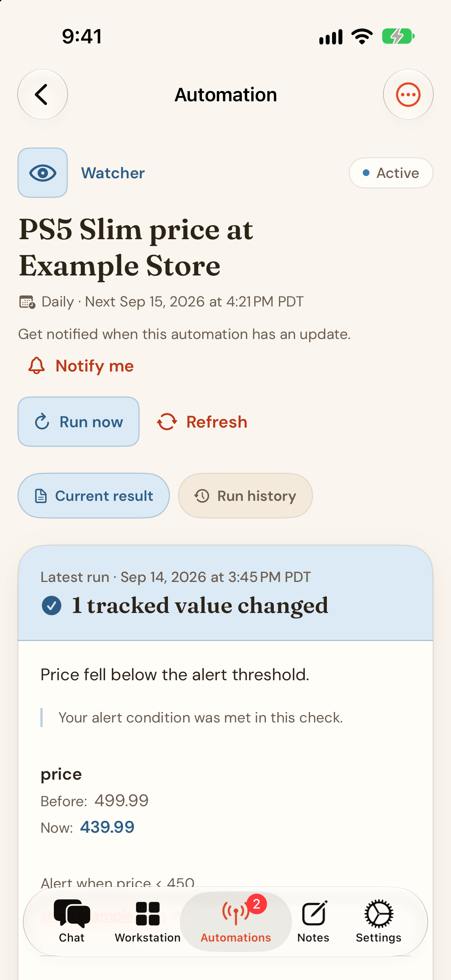Tap the Active status badge
451x980 pixels.
(391, 173)
